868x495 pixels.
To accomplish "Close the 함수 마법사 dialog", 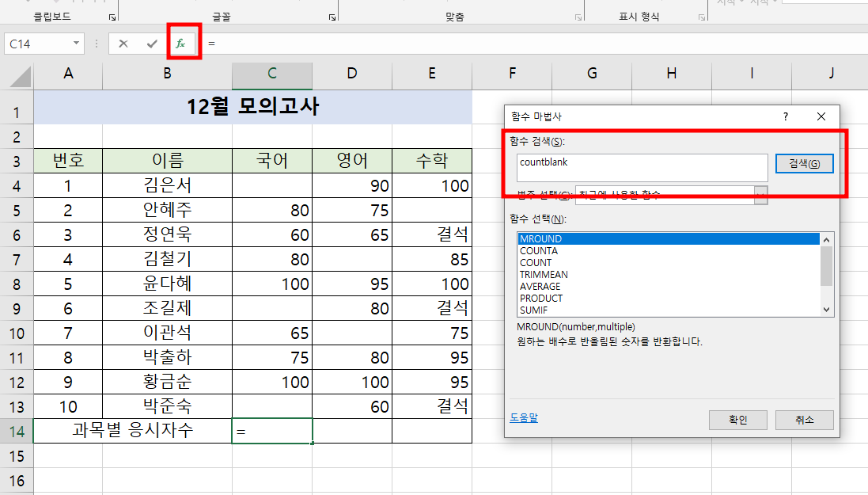I will pos(821,116).
